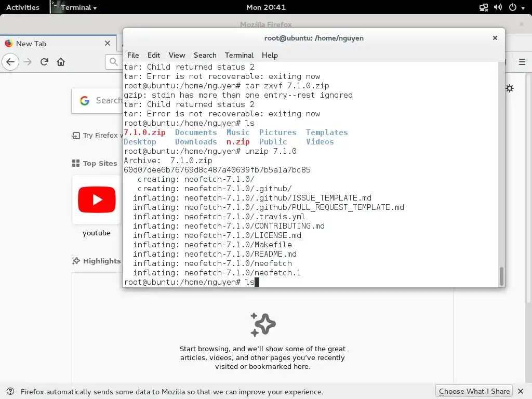Close the terminal window
Image resolution: width=532 pixels, height=399 pixels.
pyautogui.click(x=495, y=38)
